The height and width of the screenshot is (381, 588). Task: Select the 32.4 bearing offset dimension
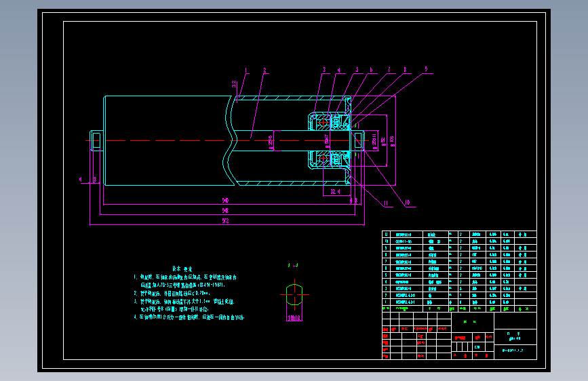[335, 192]
